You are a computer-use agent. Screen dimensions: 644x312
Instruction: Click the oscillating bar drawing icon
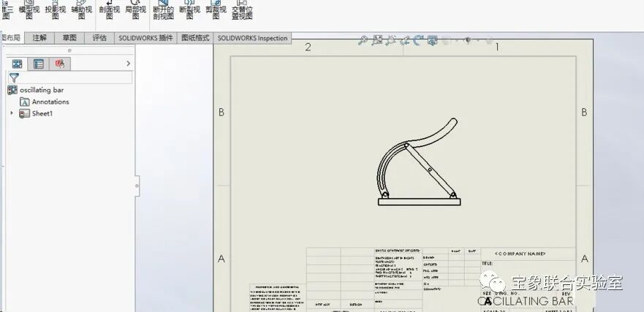pos(12,91)
